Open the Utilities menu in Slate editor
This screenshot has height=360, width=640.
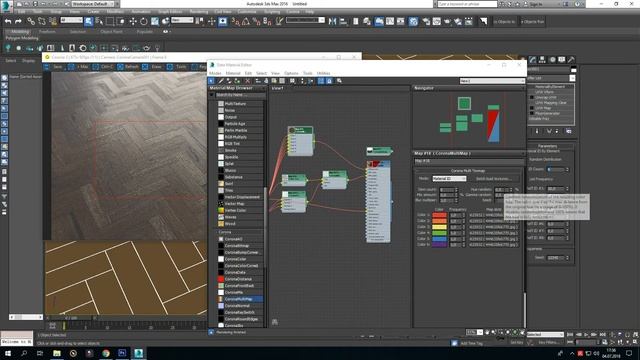coord(323,73)
